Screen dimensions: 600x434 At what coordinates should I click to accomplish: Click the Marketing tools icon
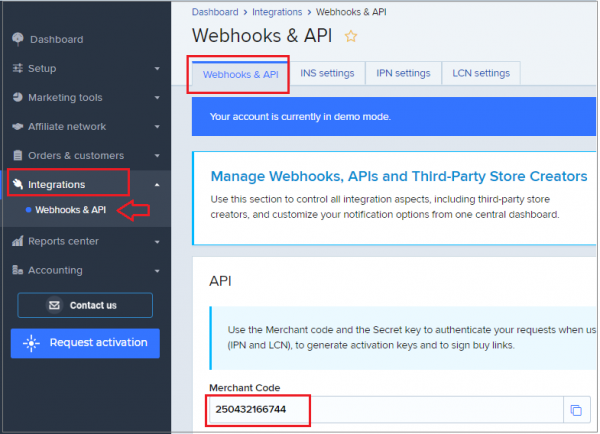click(18, 98)
